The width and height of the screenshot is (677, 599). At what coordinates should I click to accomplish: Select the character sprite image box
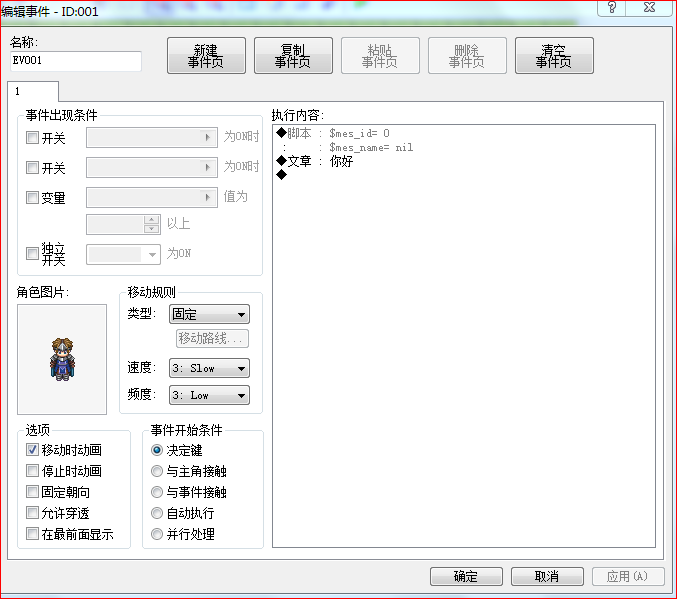point(62,359)
